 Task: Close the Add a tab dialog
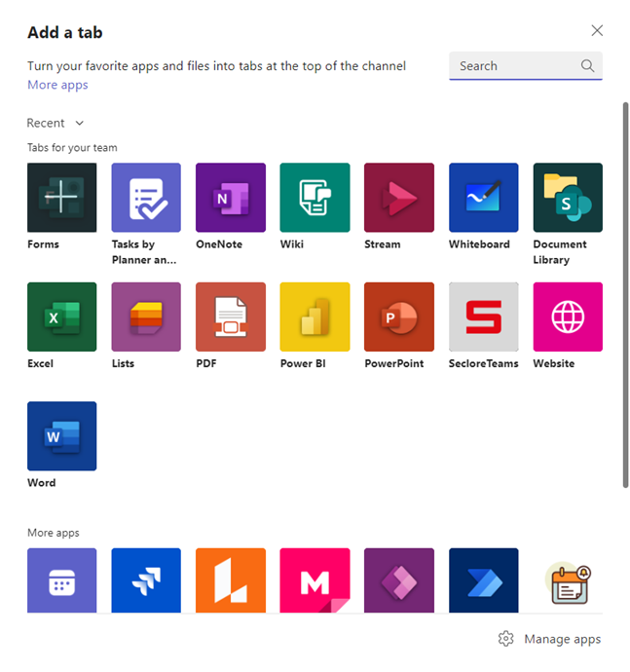click(597, 30)
